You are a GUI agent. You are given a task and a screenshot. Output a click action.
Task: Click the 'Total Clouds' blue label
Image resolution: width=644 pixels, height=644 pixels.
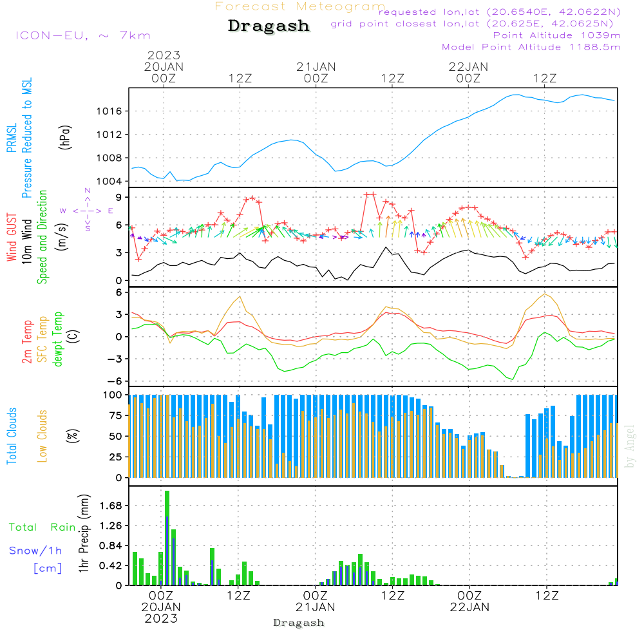12,436
